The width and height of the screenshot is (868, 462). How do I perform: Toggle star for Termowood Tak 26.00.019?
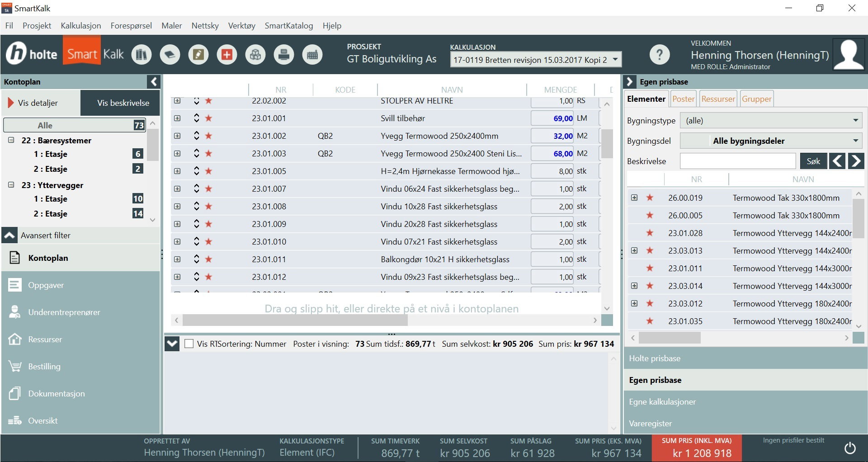click(x=650, y=198)
